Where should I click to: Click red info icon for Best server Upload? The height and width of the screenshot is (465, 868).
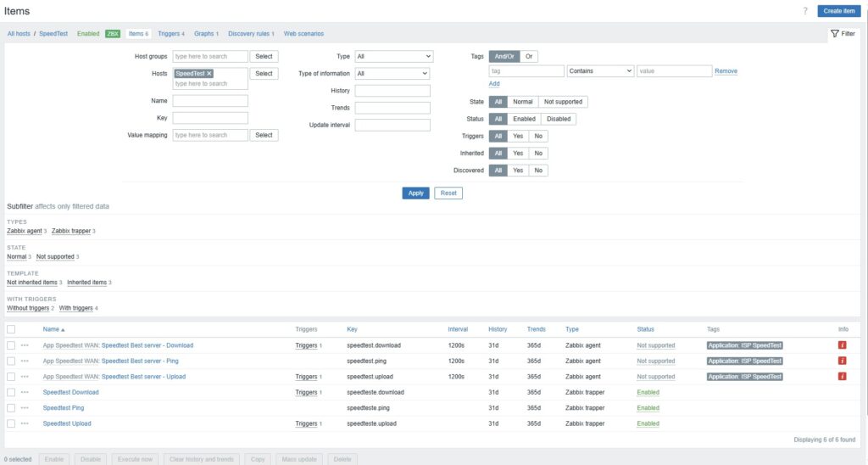842,376
